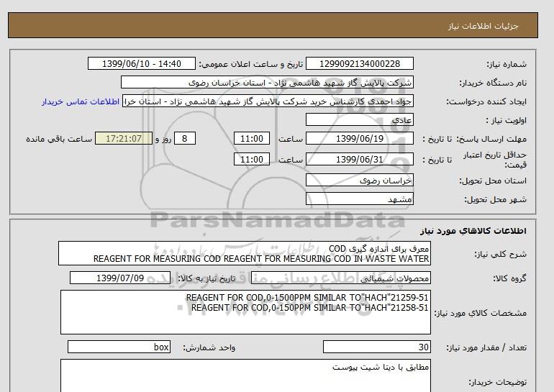
Task: Click the تاریخ نیاز به کالا date 1399/07/09
Action: [x=119, y=278]
